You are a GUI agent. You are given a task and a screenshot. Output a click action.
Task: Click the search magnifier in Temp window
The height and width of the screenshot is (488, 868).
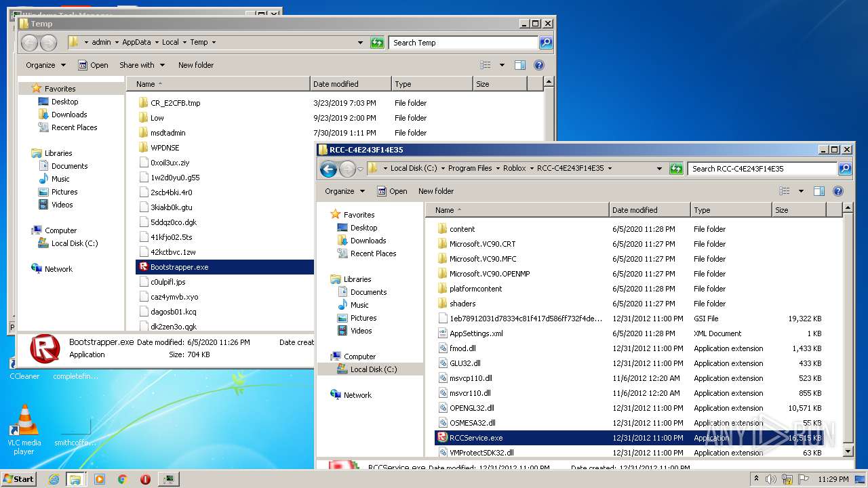click(x=545, y=43)
